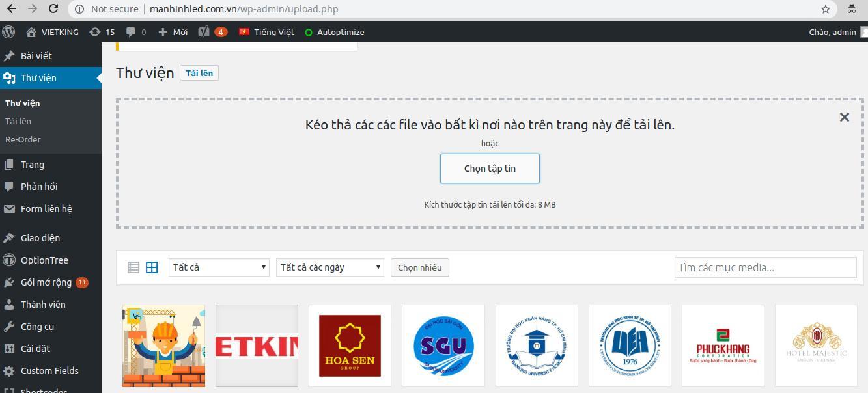The width and height of the screenshot is (868, 393).
Task: Open Trang pages menu
Action: tap(51, 165)
